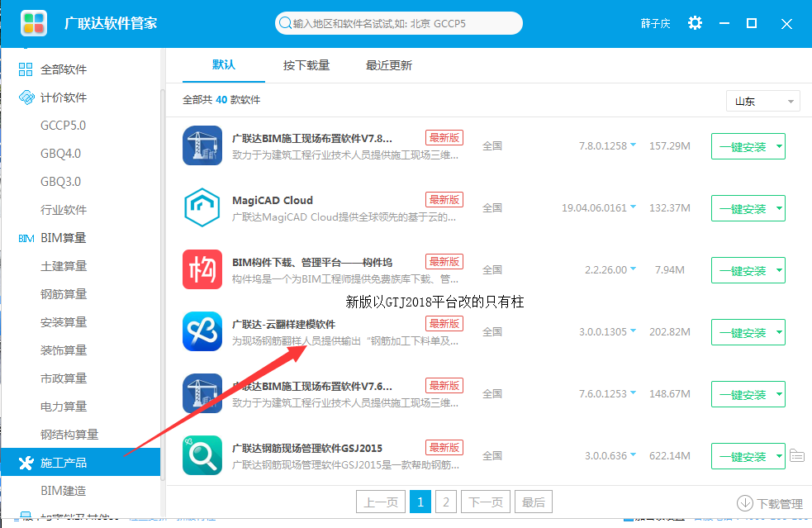812x528 pixels.
Task: Open the 构件坞 red app icon
Action: (x=202, y=269)
